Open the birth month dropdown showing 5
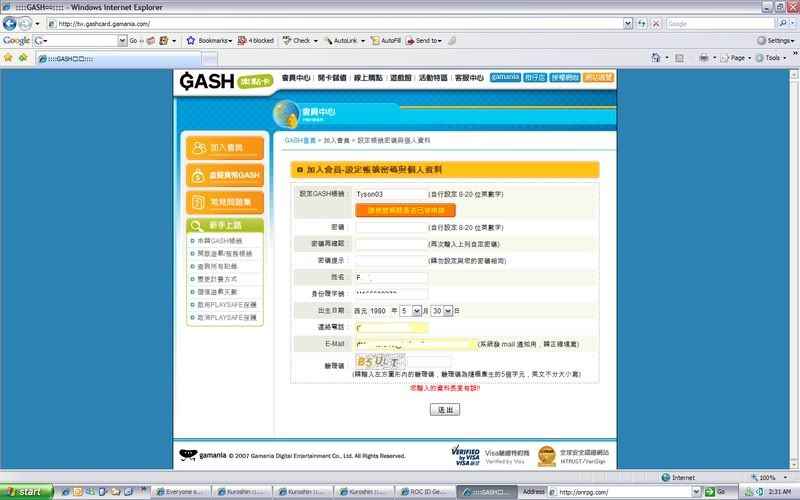Screen dimensions: 800x500 [416, 311]
